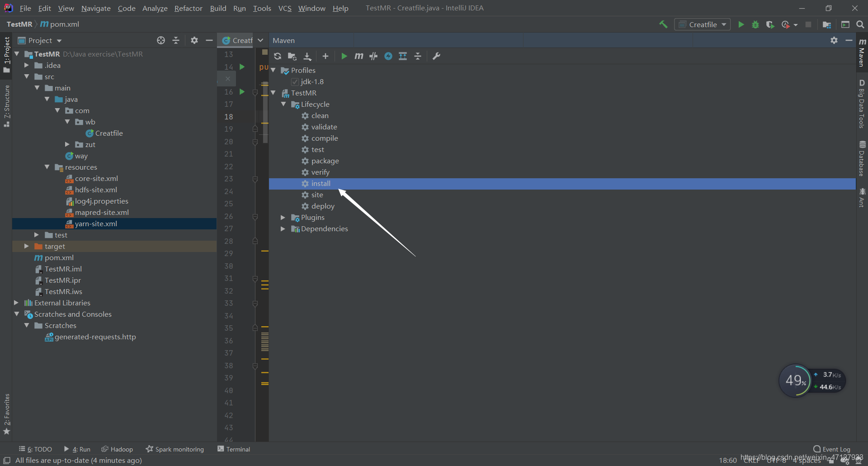Click run gutter icon at line 14
Screen dimensions: 868x466
[x=242, y=67]
